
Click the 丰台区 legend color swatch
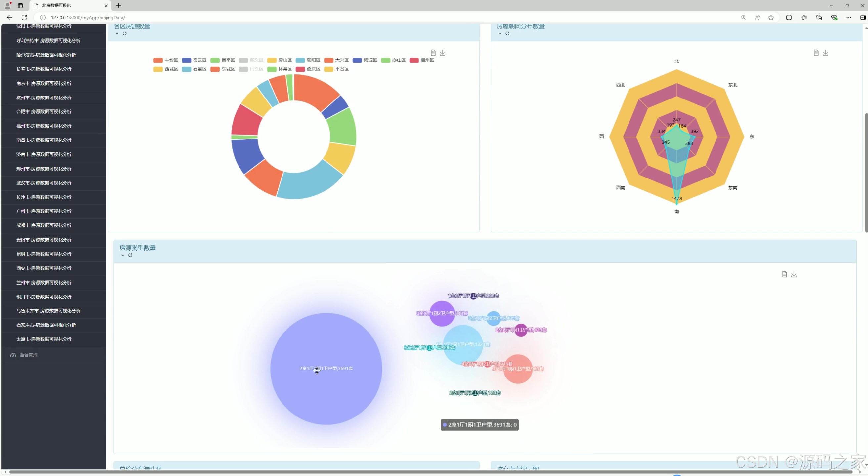(x=158, y=60)
